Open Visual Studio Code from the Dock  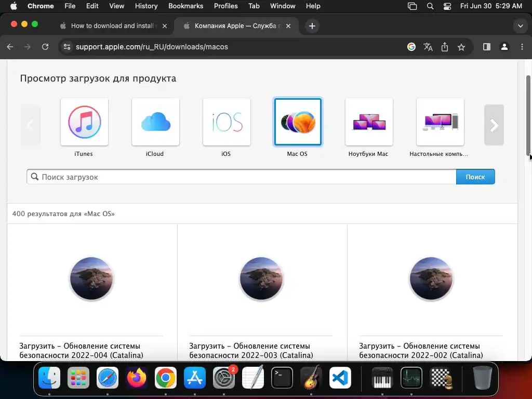pos(340,378)
